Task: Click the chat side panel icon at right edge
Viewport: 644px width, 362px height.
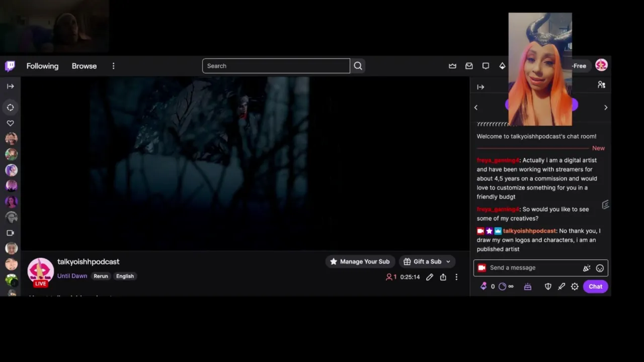Action: pyautogui.click(x=605, y=205)
